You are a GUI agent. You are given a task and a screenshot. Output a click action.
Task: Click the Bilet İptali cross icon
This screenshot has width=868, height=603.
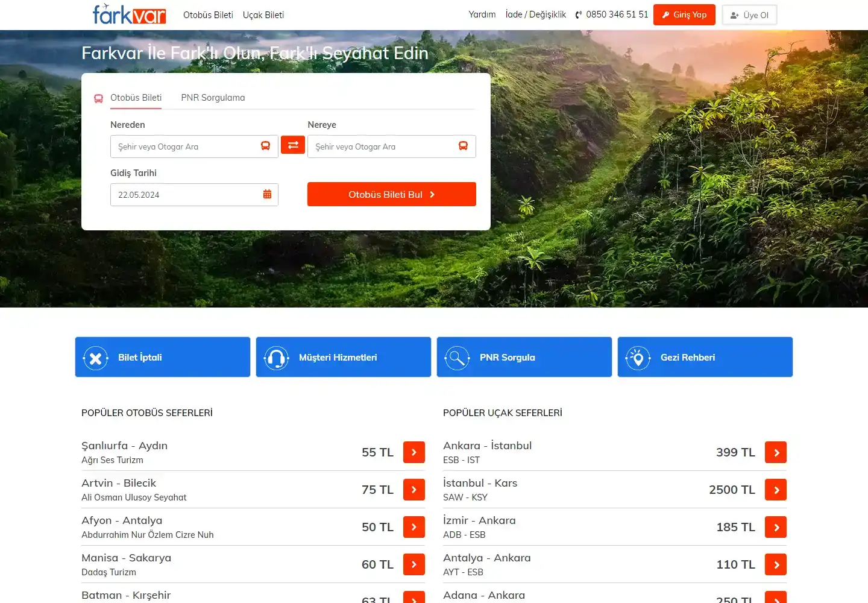(x=95, y=359)
